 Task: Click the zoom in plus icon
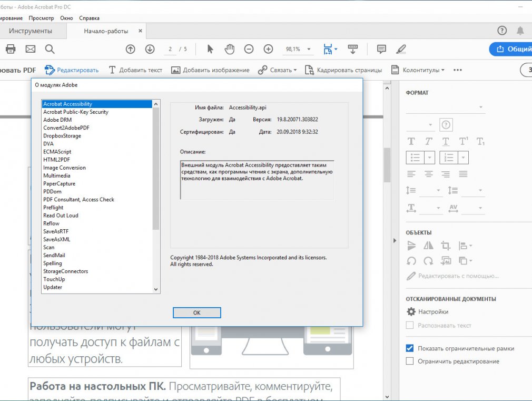(269, 49)
